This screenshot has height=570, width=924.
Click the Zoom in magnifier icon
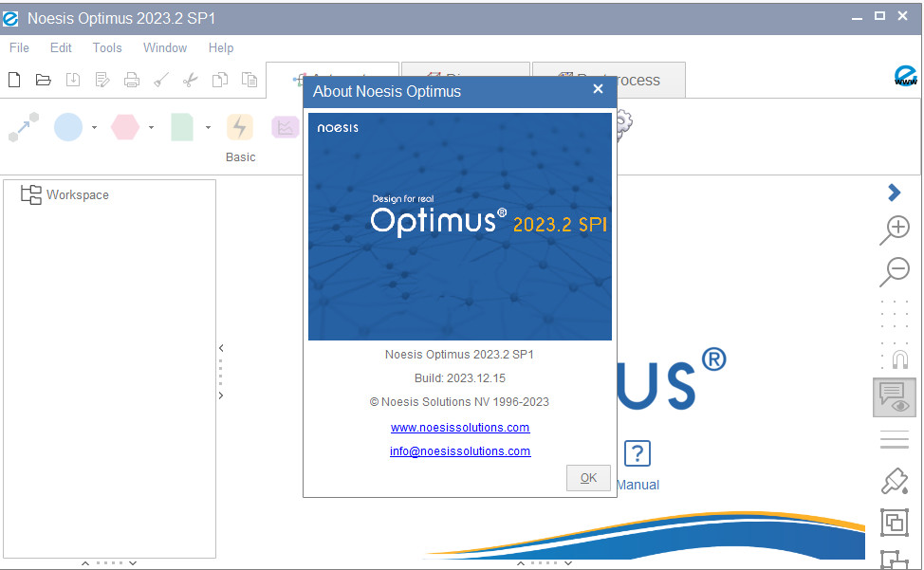(x=895, y=230)
